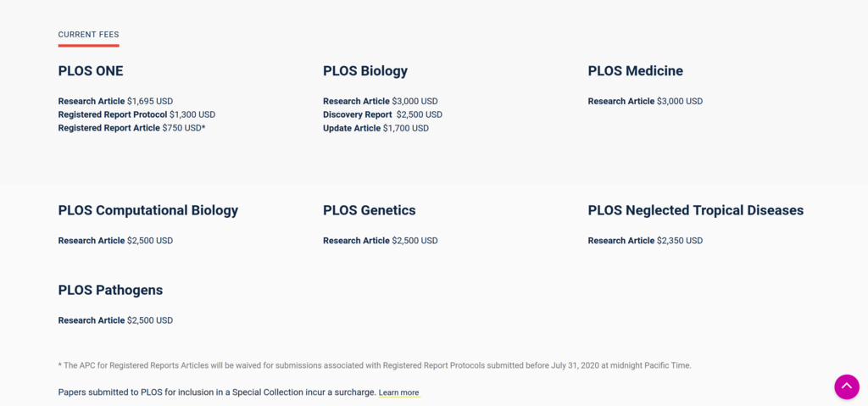Click the PLOS Medicine heading
868x406 pixels.
click(635, 71)
